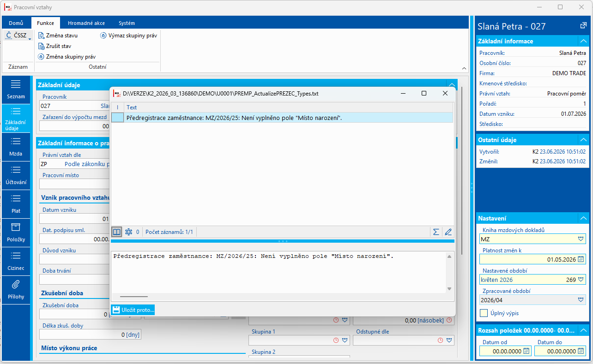
Task: Click the splitter handle beside the right panel
Action: [x=472, y=187]
